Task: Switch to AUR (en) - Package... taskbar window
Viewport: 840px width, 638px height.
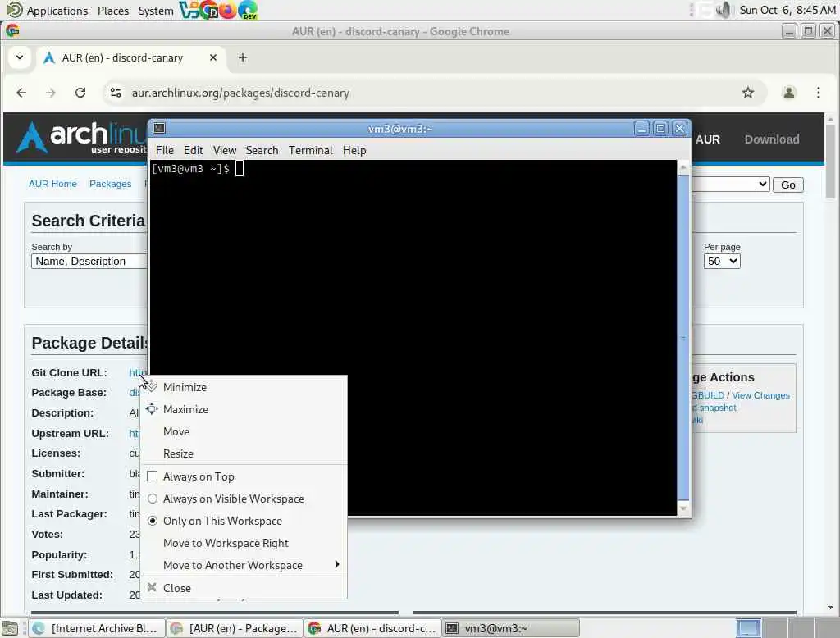Action: coord(235,628)
